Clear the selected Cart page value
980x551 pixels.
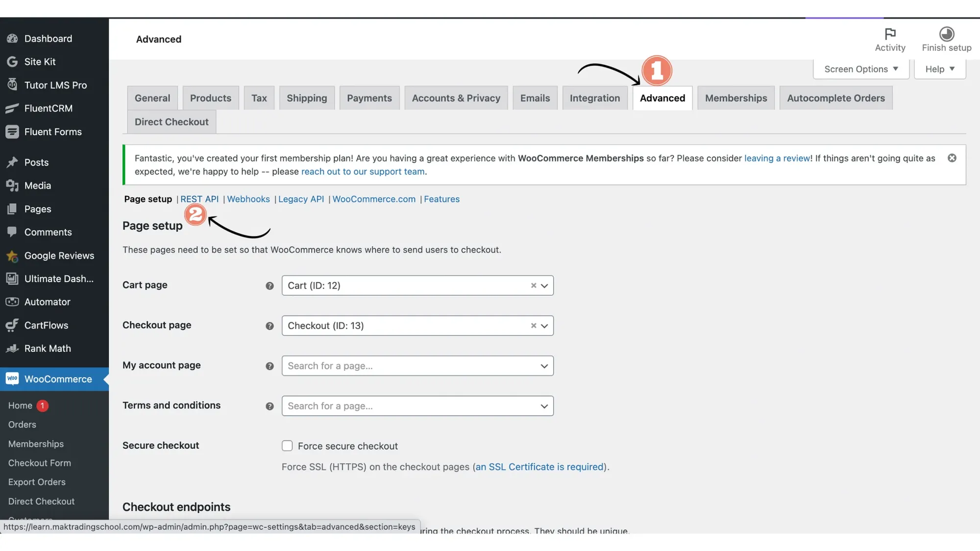click(533, 286)
